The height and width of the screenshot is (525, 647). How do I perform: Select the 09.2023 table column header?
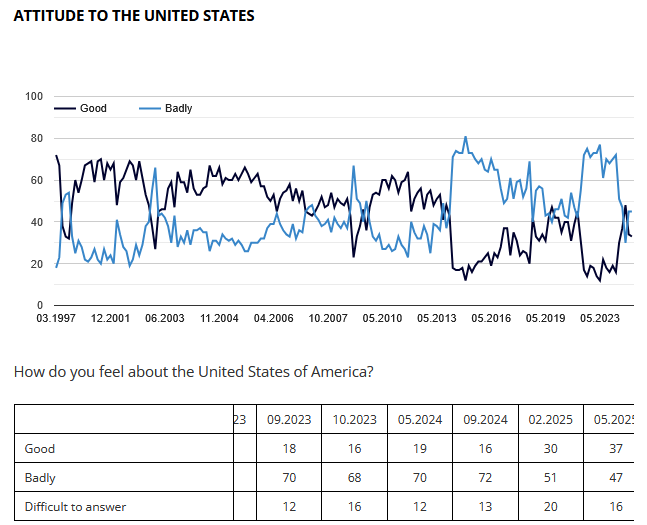[x=289, y=419]
